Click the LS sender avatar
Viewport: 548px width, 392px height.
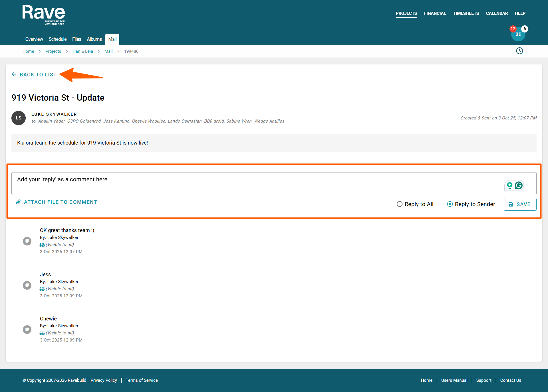pyautogui.click(x=19, y=118)
